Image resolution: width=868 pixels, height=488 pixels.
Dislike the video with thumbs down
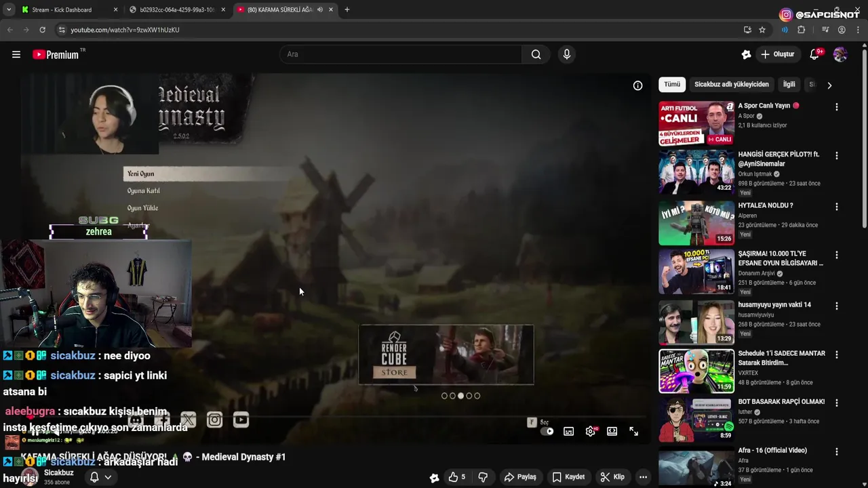(x=483, y=477)
